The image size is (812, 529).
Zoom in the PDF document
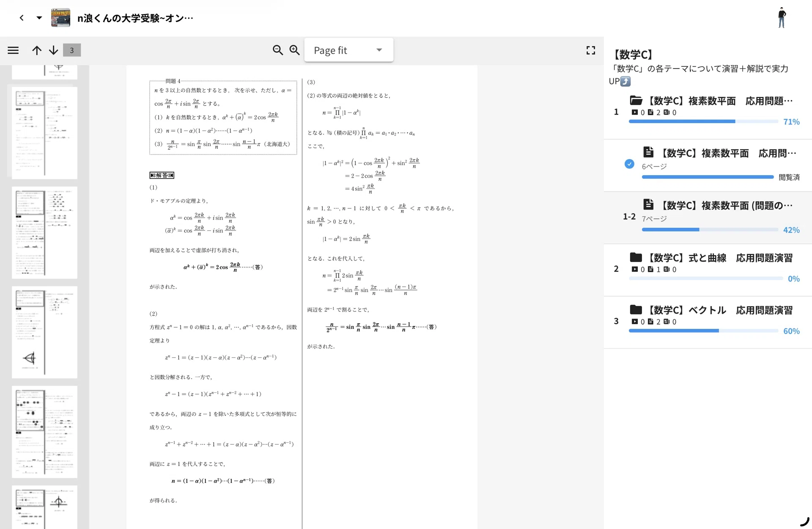[295, 50]
